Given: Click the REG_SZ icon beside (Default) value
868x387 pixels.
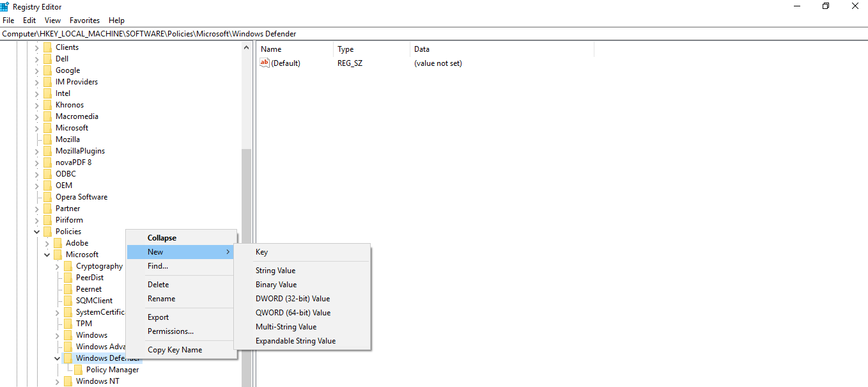Looking at the screenshot, I should pos(264,63).
